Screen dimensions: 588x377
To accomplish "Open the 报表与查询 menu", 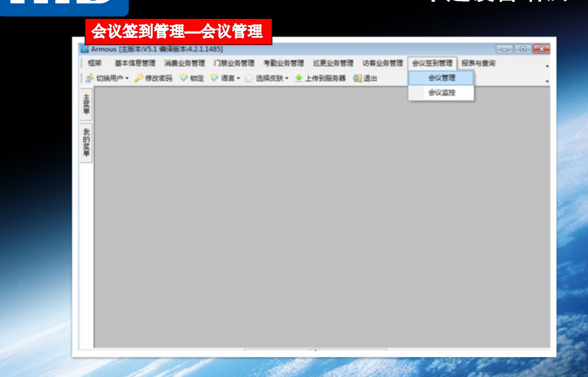I will coord(478,63).
